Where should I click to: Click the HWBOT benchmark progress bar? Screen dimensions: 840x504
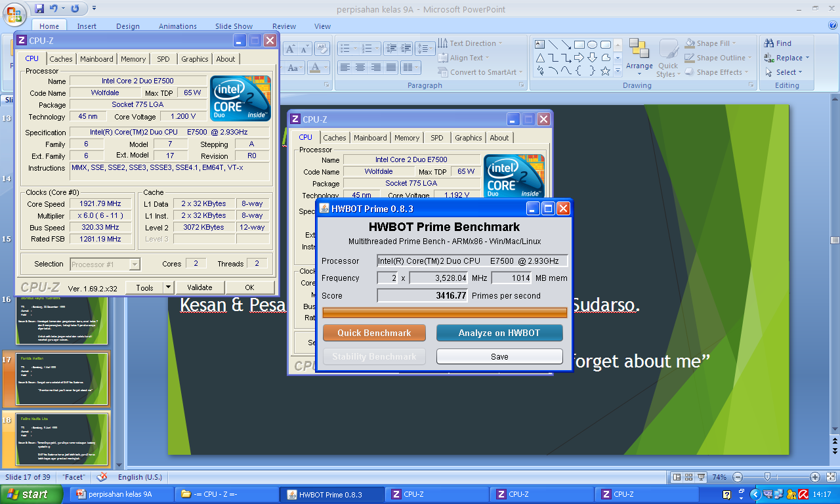pos(445,312)
